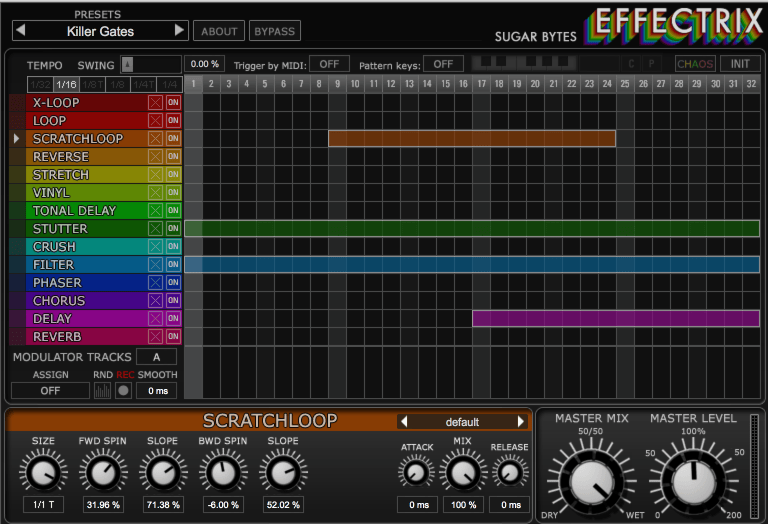Viewport: 768px width, 524px height.
Task: Click the SWING amount slider
Action: tap(151, 64)
